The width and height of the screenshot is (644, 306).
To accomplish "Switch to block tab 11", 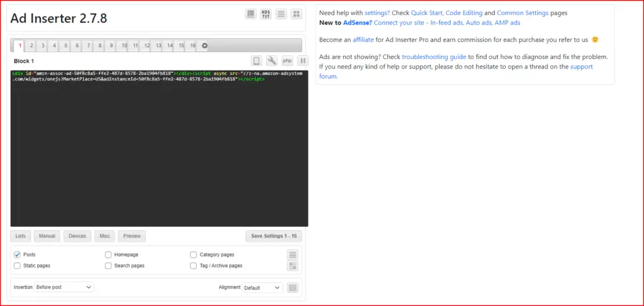I will 136,46.
